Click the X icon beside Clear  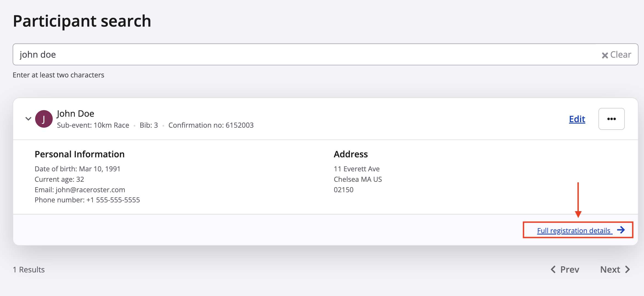coord(604,55)
